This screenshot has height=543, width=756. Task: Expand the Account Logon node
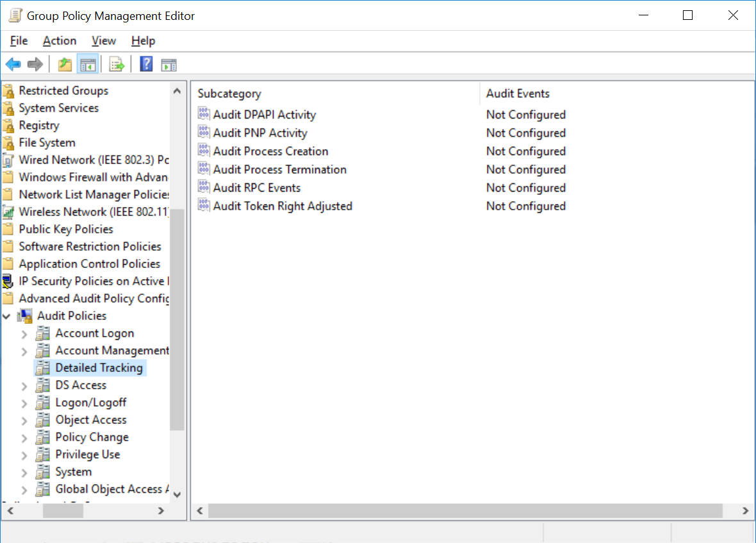(24, 334)
